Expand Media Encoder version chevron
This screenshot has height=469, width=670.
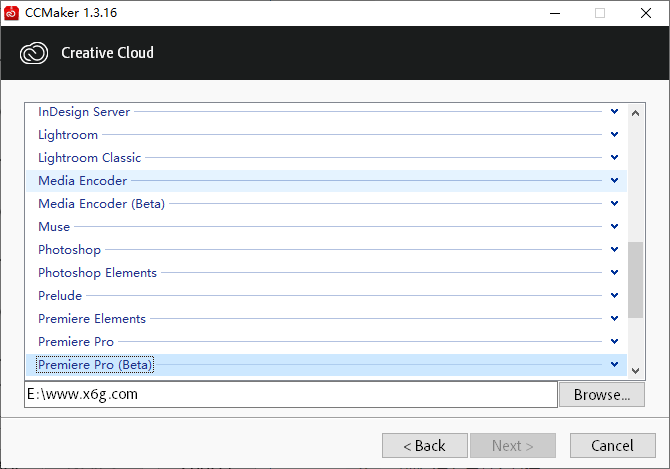click(614, 181)
